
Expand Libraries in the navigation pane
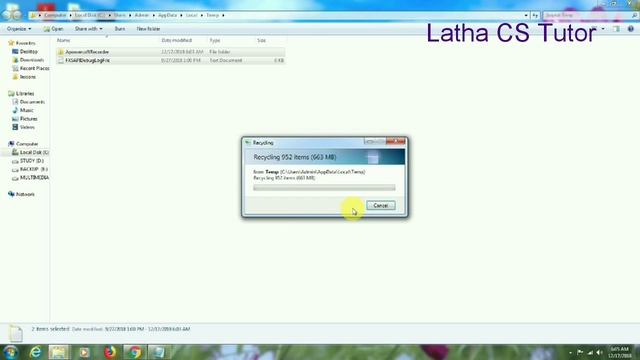[x=24, y=93]
